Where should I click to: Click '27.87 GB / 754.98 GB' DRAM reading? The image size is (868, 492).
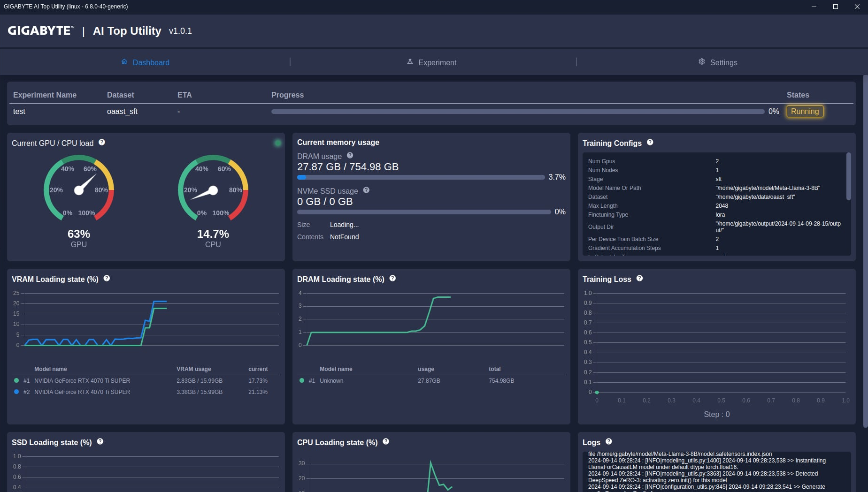[x=348, y=167]
